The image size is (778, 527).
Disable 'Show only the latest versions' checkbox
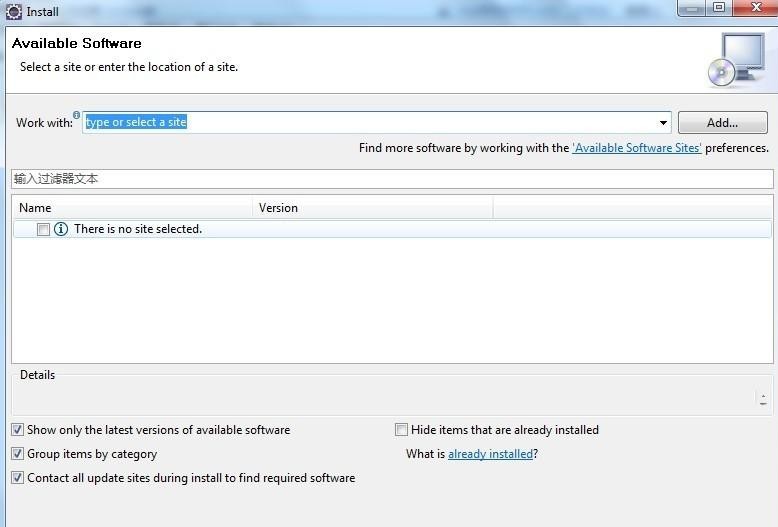coord(18,430)
